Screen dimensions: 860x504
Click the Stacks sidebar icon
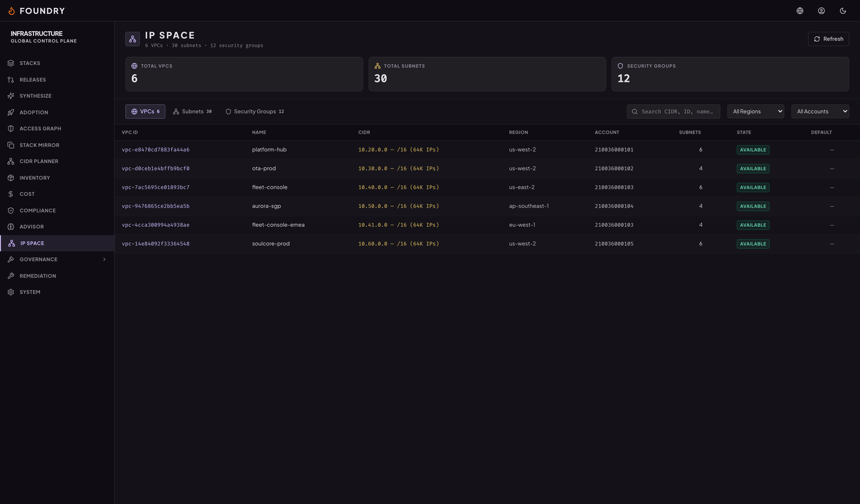click(11, 63)
